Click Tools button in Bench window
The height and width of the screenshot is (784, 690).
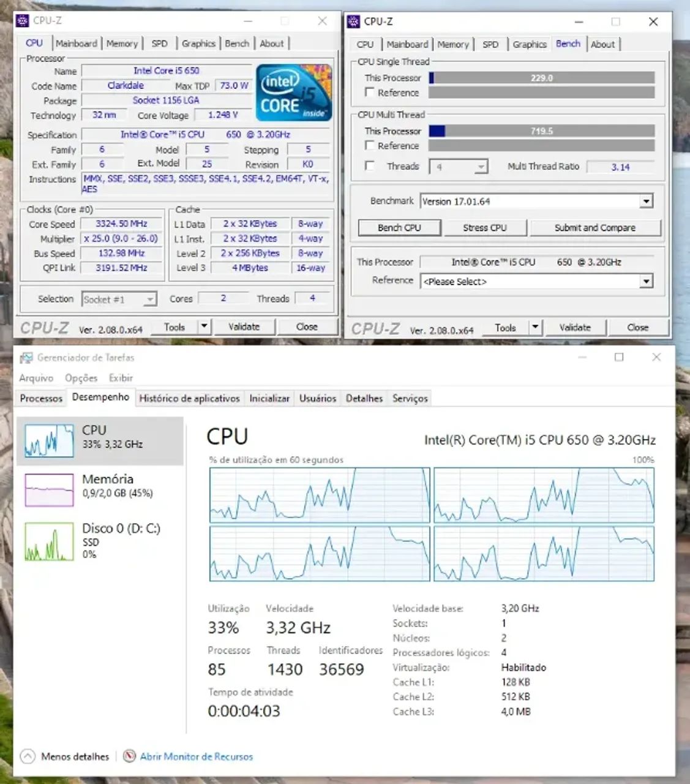tap(505, 328)
